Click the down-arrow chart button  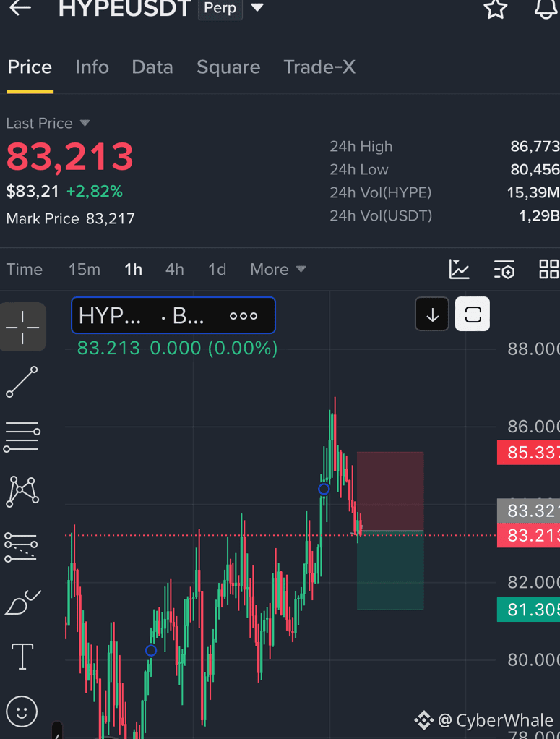coord(432,315)
